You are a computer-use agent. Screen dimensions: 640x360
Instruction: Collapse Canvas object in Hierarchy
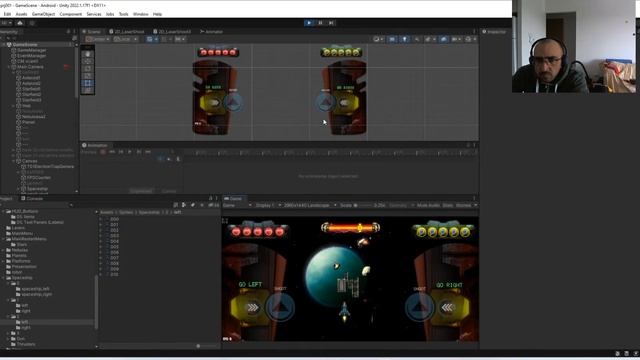tap(14, 161)
